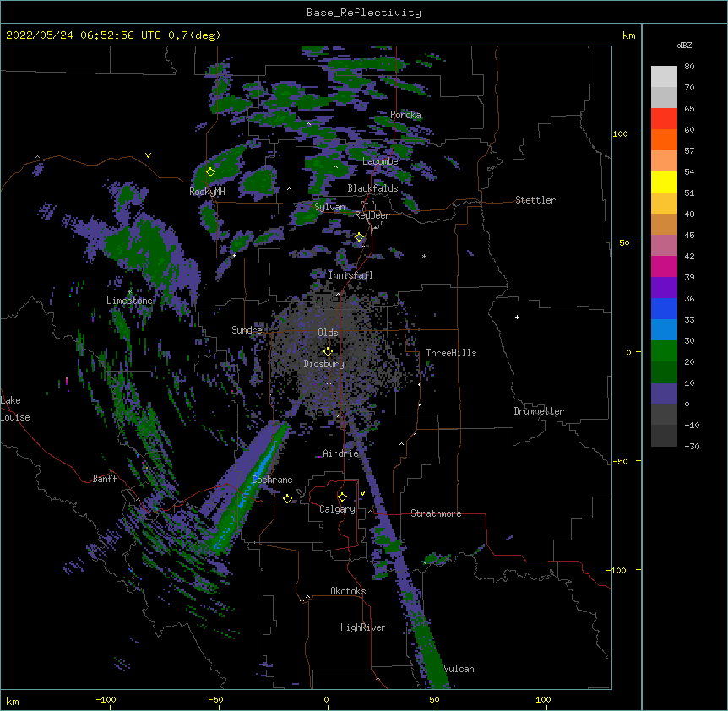Click the Okotoks city label

[x=348, y=591]
